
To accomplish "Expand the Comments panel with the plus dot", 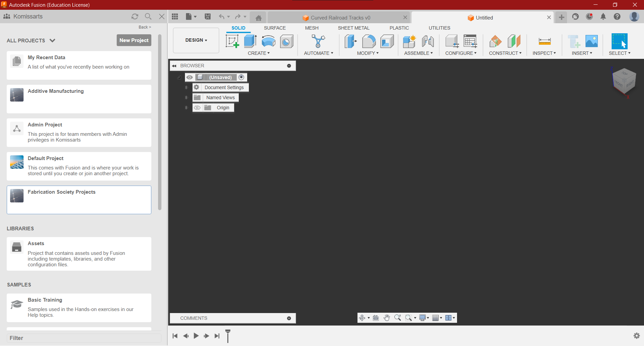I will point(289,318).
